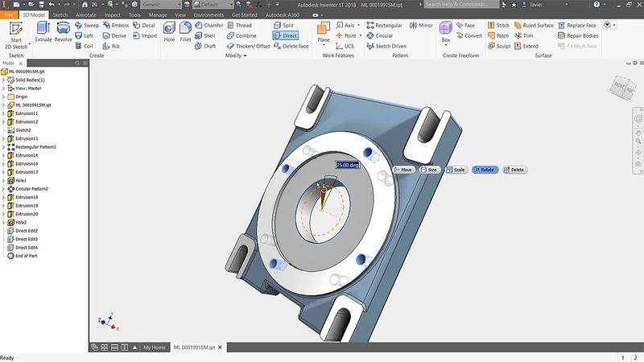Select the Revolve tool
The width and height of the screenshot is (644, 362).
coord(63,33)
